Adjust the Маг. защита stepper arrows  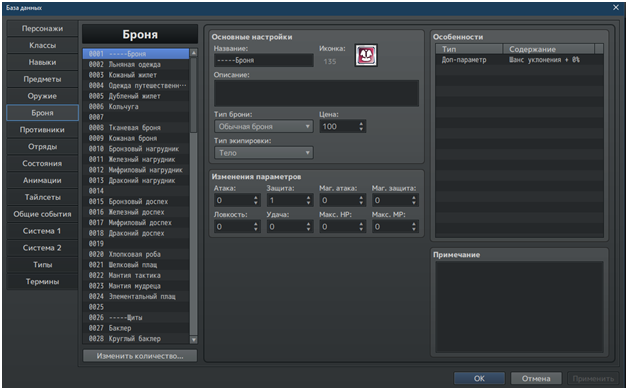coord(414,200)
